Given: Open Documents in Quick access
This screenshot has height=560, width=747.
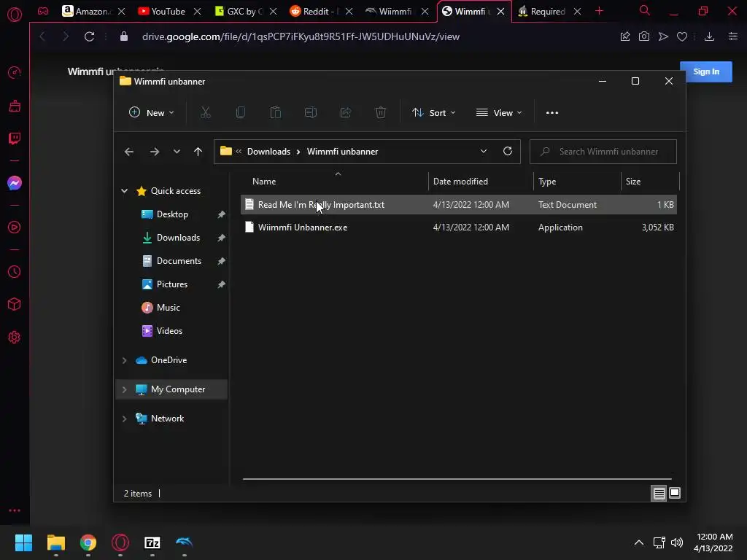Looking at the screenshot, I should tap(179, 261).
